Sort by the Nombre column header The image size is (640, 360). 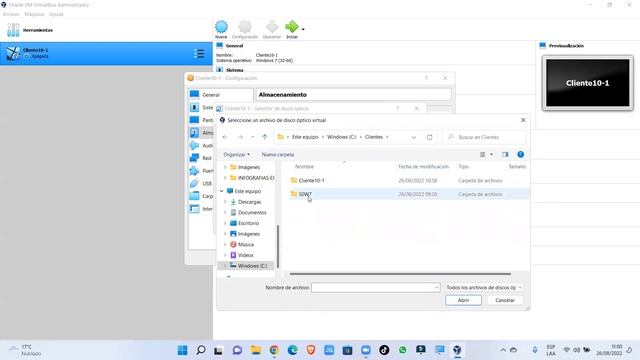(x=304, y=167)
